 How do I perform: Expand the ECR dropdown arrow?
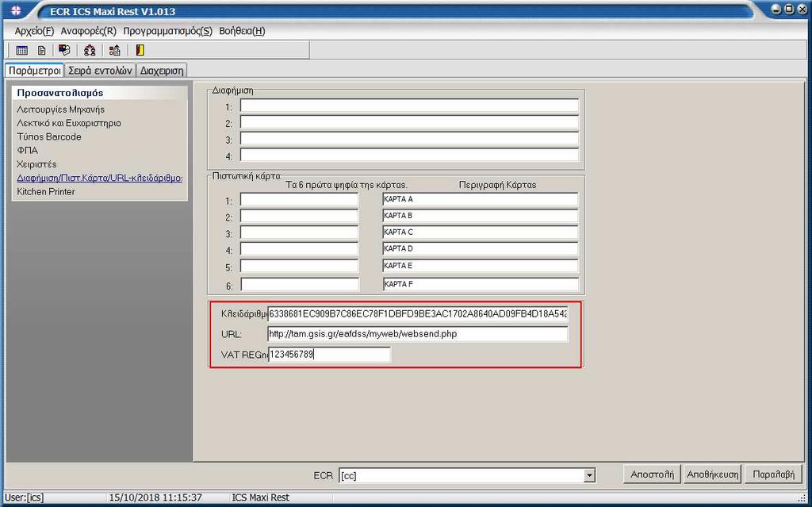click(589, 476)
